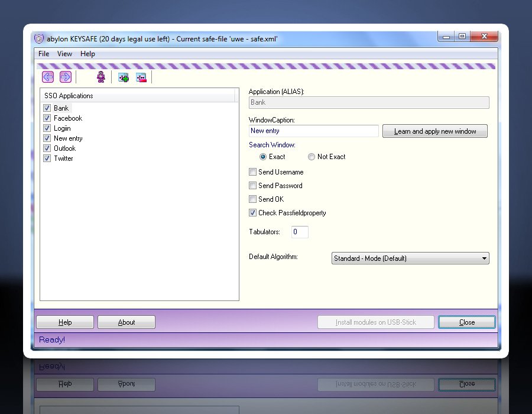Screen dimensions: 532x414
Task: Select the Exact search radio button
Action: click(x=263, y=157)
